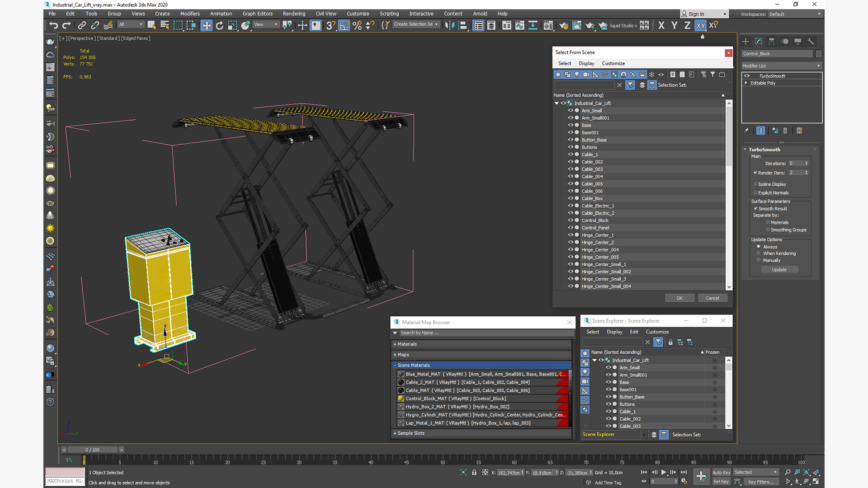Screen dimensions: 868x488
Task: Click Go to End playback button
Action: pos(684,472)
